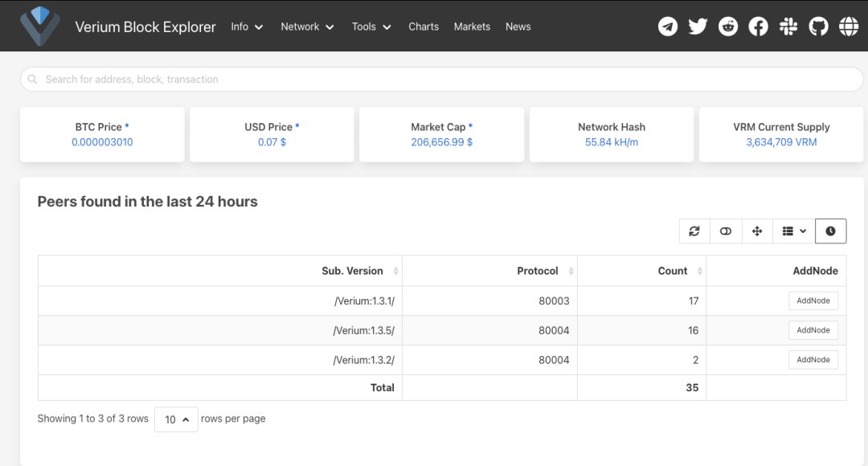The width and height of the screenshot is (868, 466).
Task: Open the Slack social link
Action: pyautogui.click(x=788, y=26)
